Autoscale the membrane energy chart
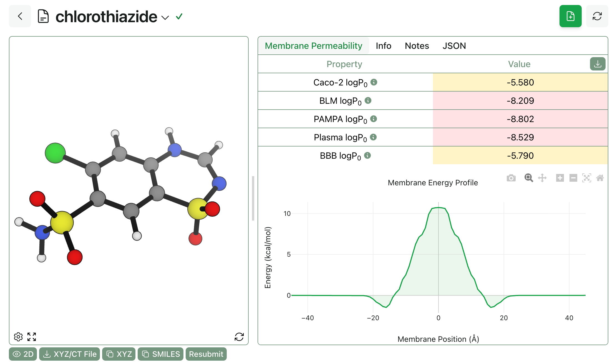This screenshot has height=364, width=615. point(587,178)
